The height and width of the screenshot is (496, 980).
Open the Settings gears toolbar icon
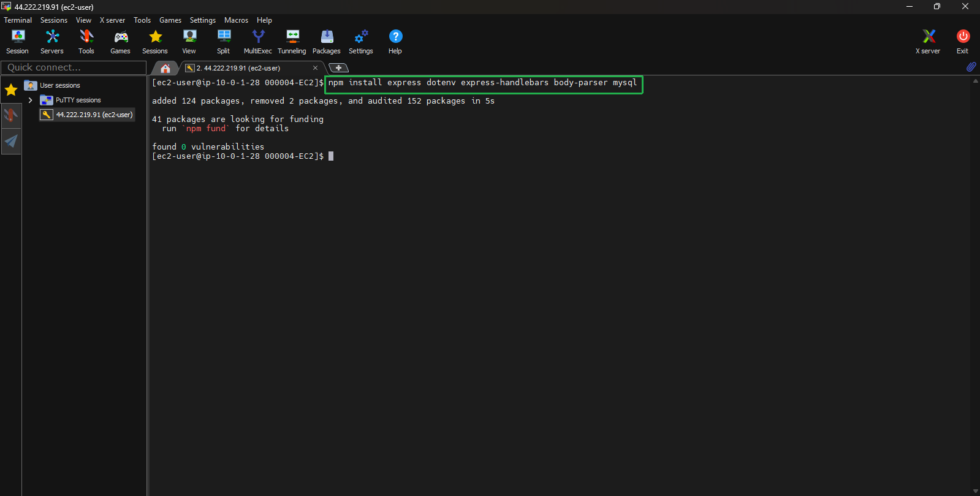[x=361, y=42]
